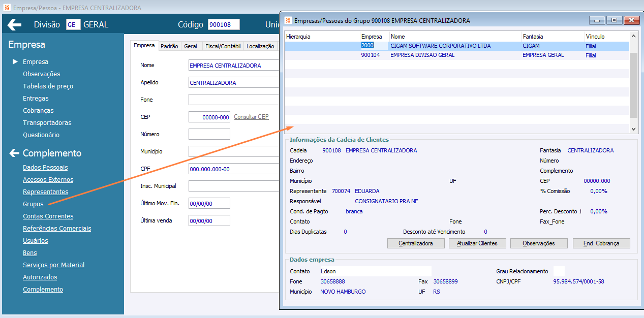Screen dimensions: 644x318
Task: Open the Bens link
Action: (x=30, y=253)
